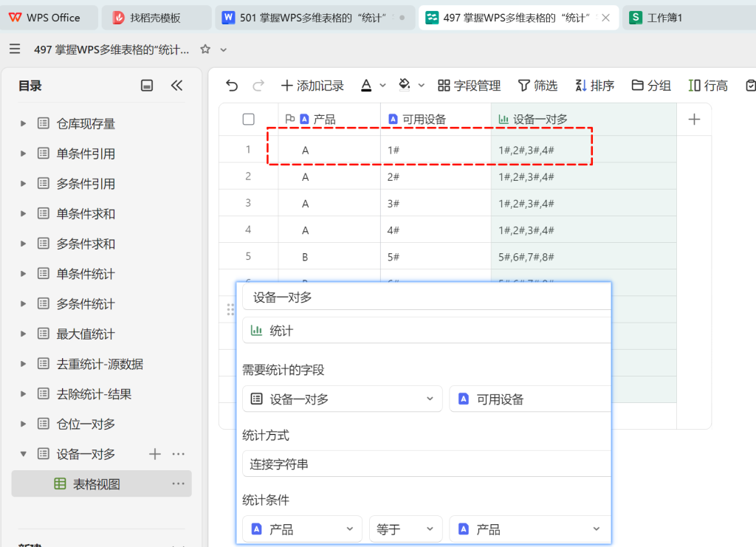Open the 可用设备 field selector

coord(530,399)
